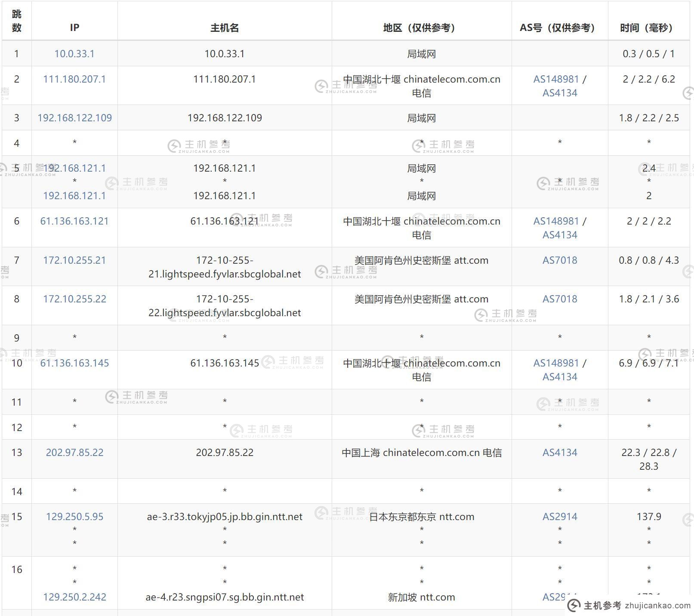Click the 跳数 column header

pyautogui.click(x=17, y=21)
